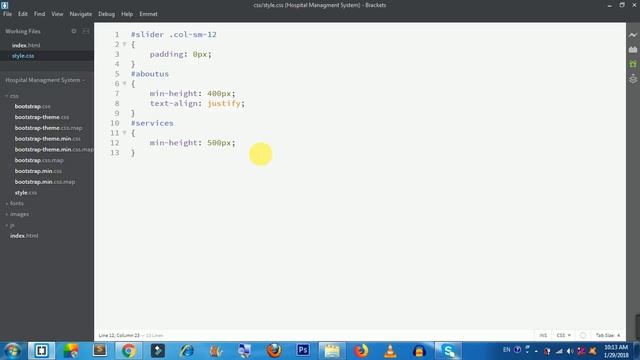Open the first Firefox icon in taskbar
This screenshot has width=640, height=360.
pos(274,351)
